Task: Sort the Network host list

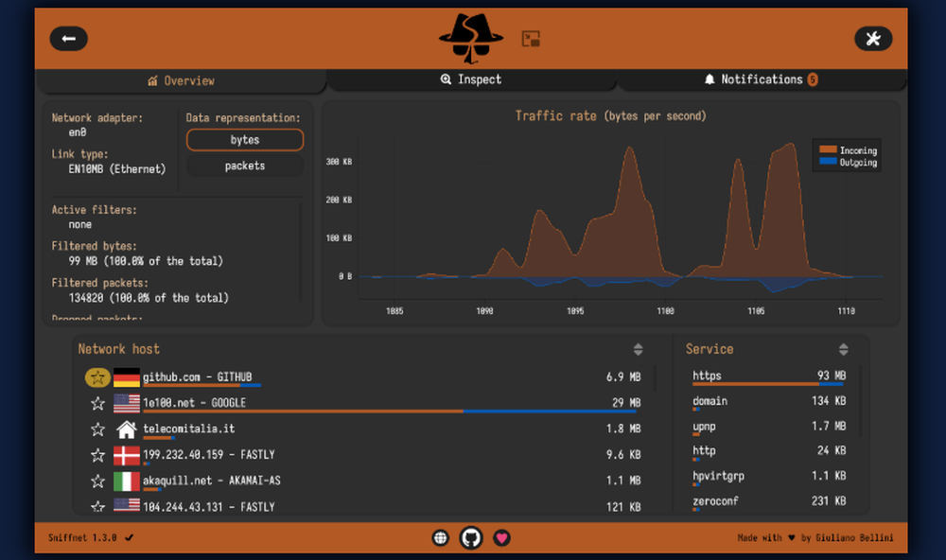Action: (x=638, y=349)
